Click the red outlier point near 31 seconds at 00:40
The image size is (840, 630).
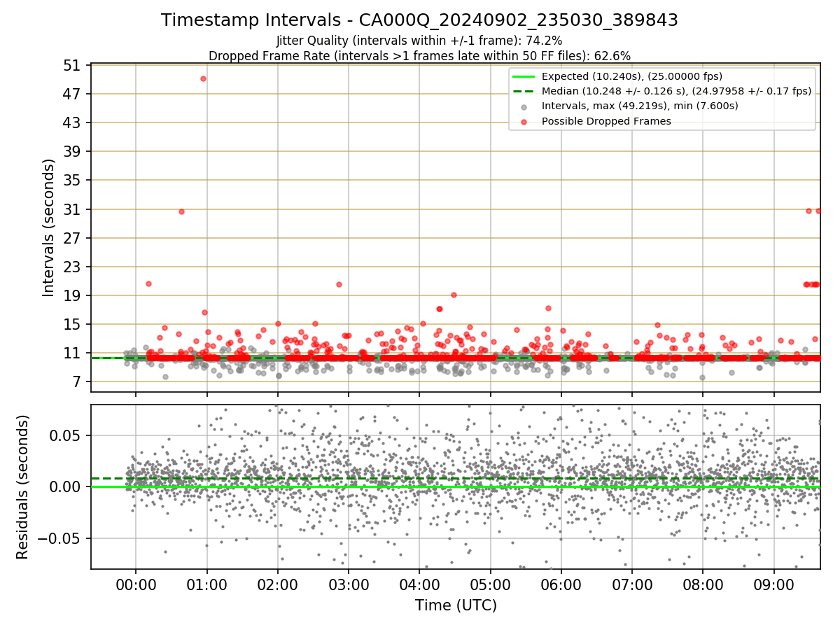(181, 211)
